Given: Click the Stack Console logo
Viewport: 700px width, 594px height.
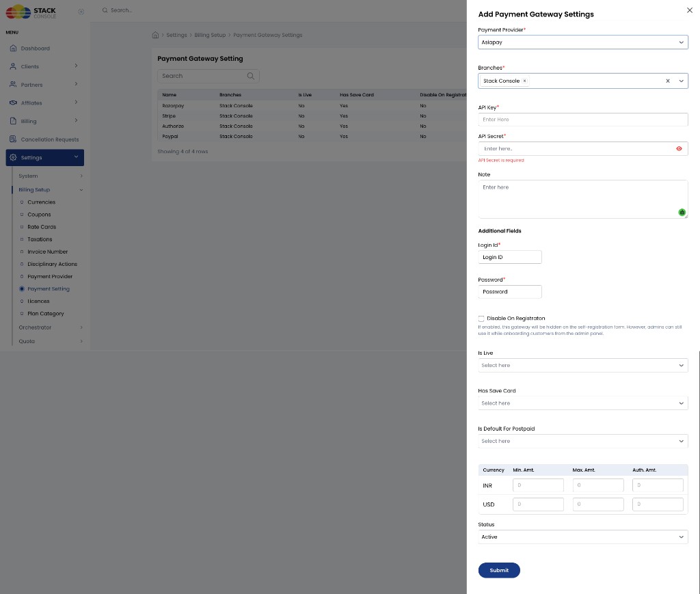Looking at the screenshot, I should coord(31,12).
